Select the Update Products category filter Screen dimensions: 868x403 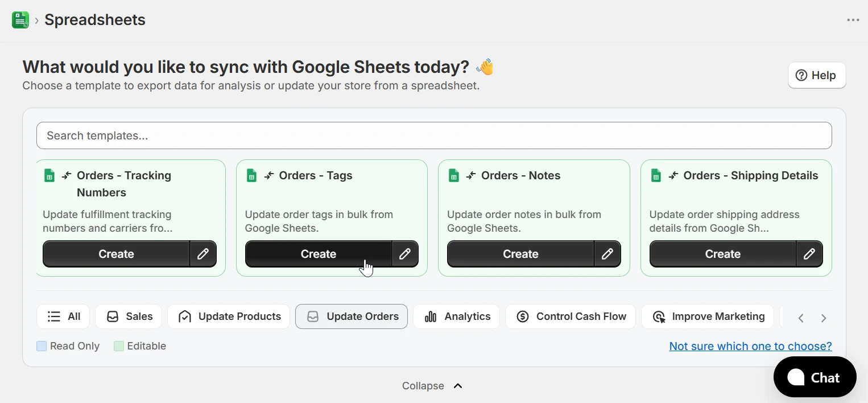[x=229, y=316]
